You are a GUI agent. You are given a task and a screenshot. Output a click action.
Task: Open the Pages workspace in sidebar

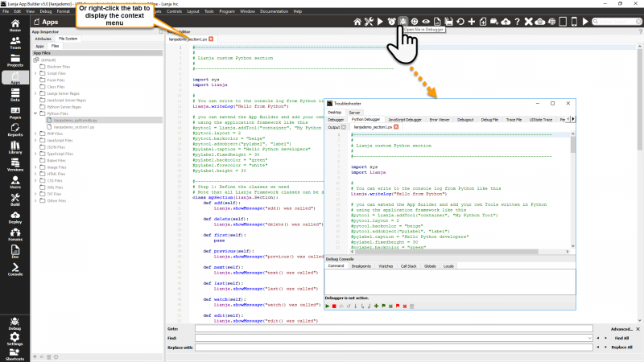point(15,113)
